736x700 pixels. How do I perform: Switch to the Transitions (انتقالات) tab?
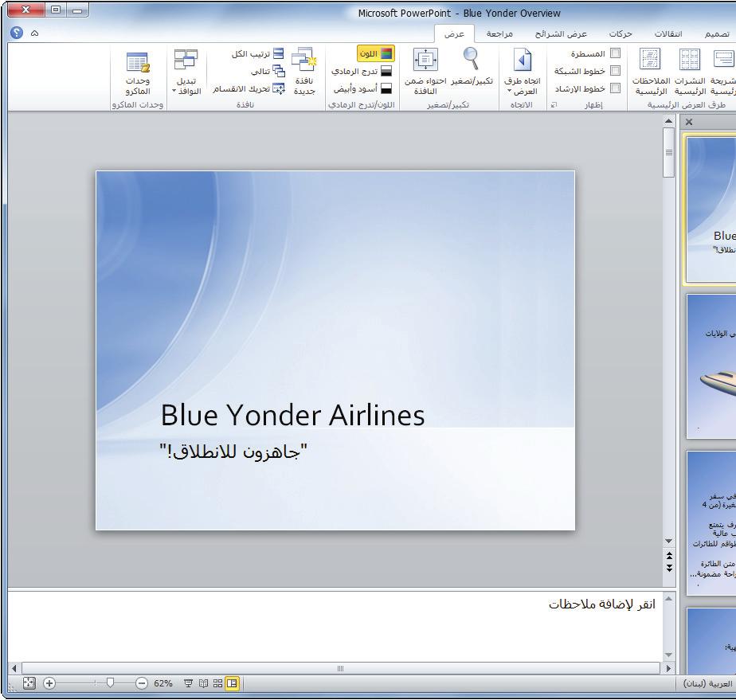(668, 33)
